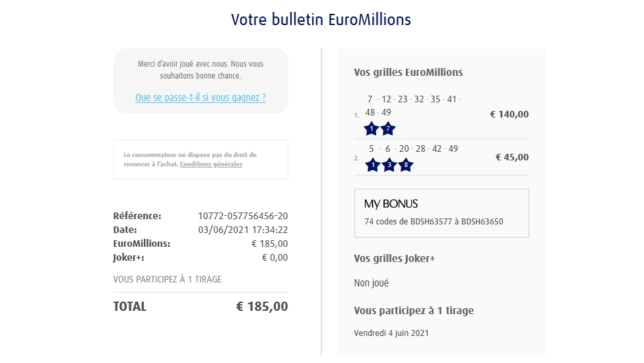Click the Joker+ amount € 0,00
This screenshot has width=644, height=363.
(x=274, y=257)
